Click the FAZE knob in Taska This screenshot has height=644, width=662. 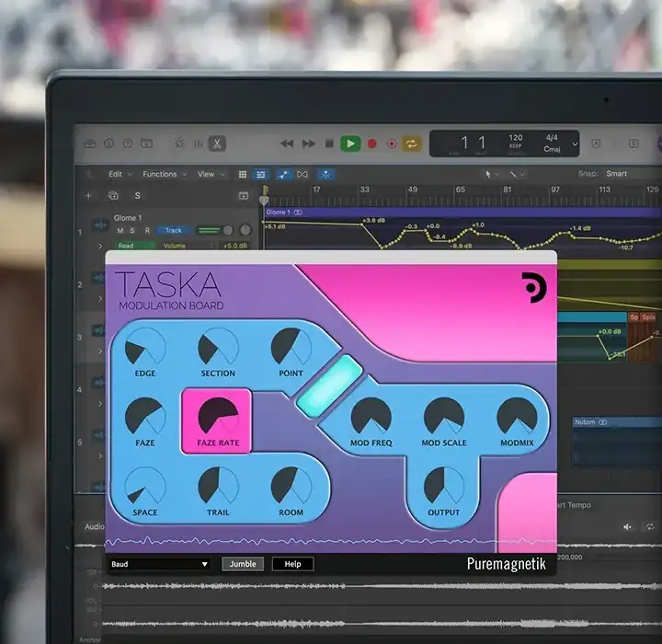pos(145,418)
